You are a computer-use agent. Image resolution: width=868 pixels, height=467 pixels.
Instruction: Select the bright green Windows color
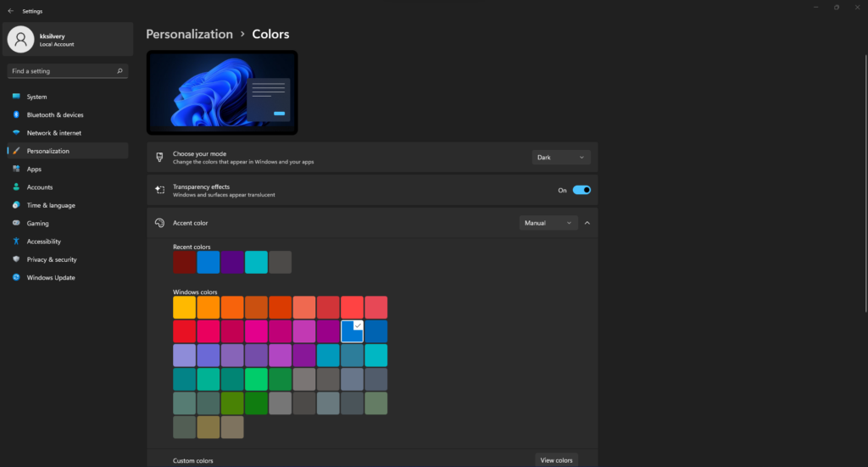(x=256, y=379)
